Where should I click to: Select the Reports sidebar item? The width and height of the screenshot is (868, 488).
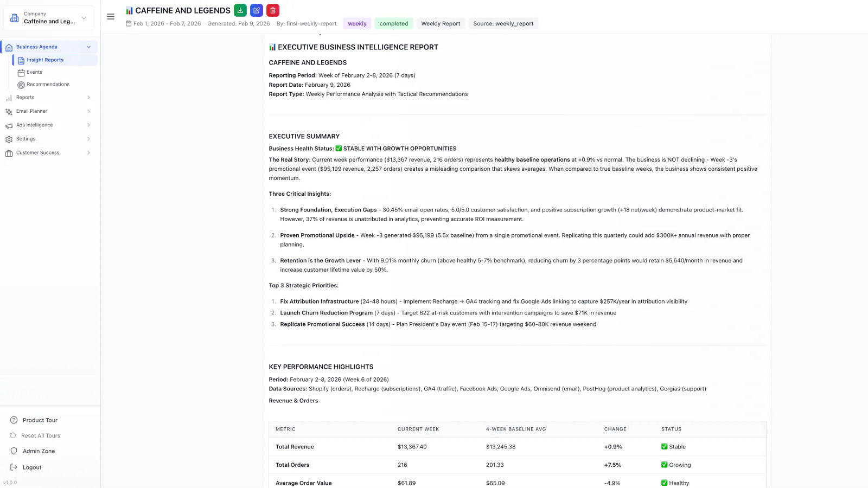[49, 98]
